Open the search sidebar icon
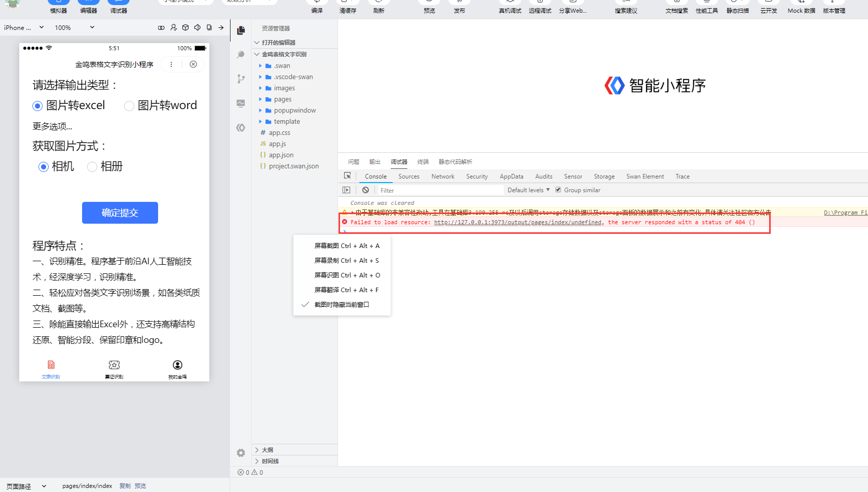 coord(241,55)
